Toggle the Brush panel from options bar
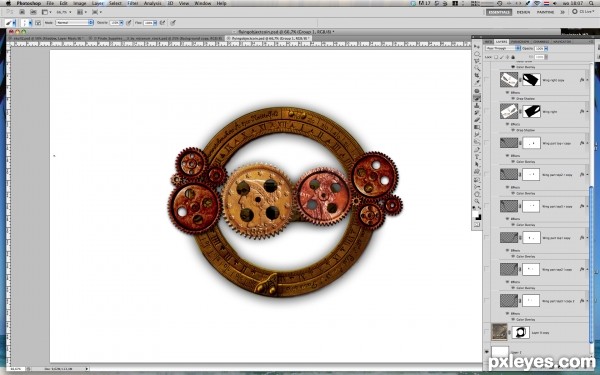 tap(38, 23)
